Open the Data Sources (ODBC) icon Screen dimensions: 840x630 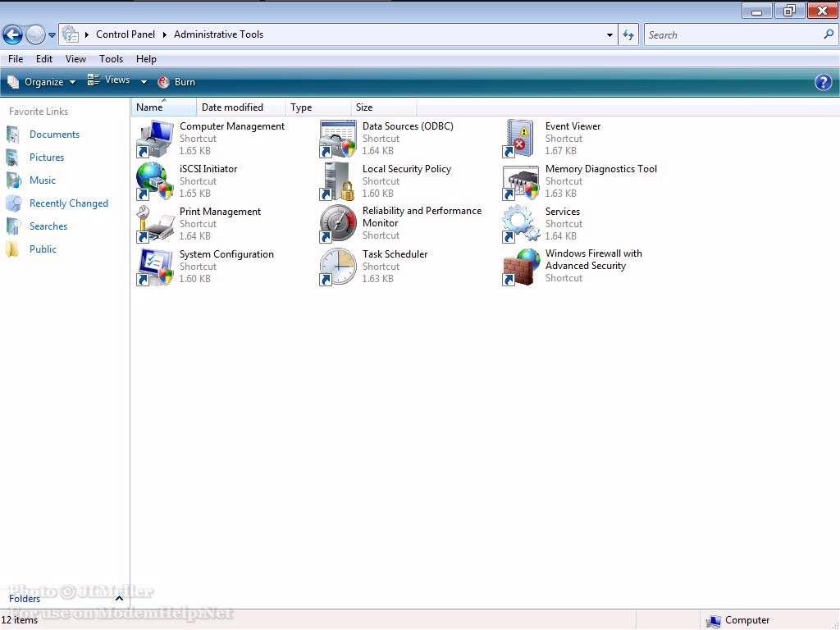click(x=337, y=139)
